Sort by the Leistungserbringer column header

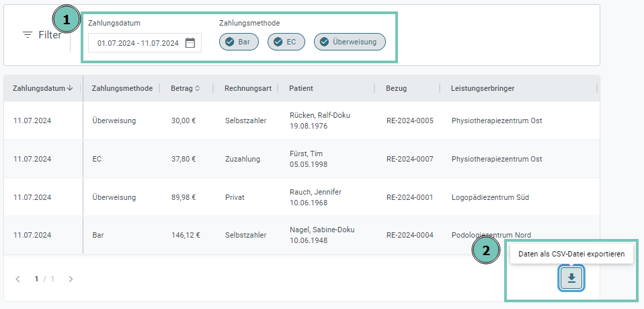(483, 88)
